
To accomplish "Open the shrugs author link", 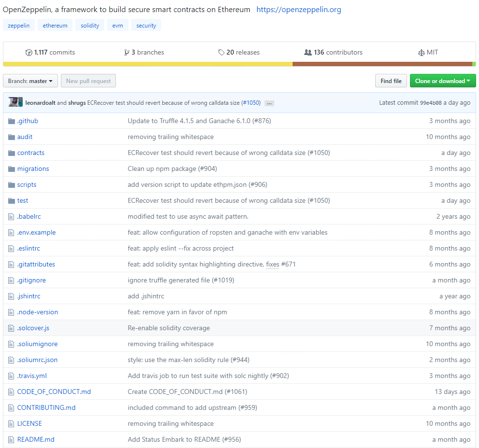I will [x=77, y=103].
